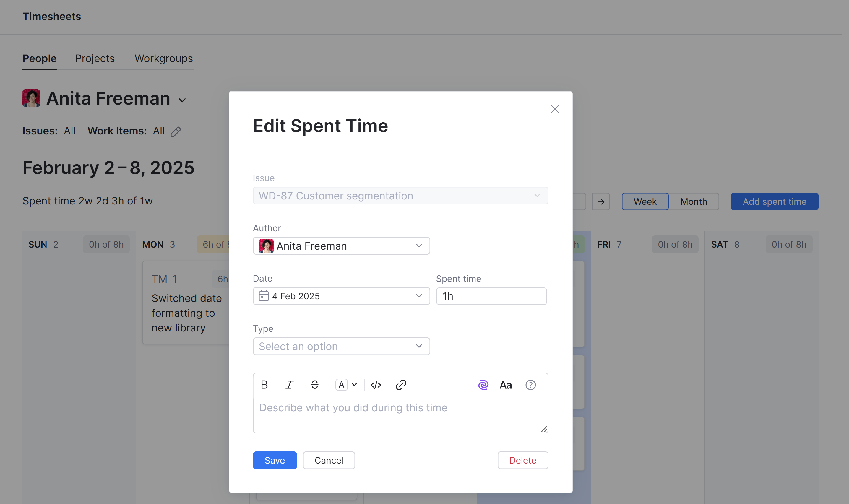Insert a code block using the code icon

click(376, 385)
